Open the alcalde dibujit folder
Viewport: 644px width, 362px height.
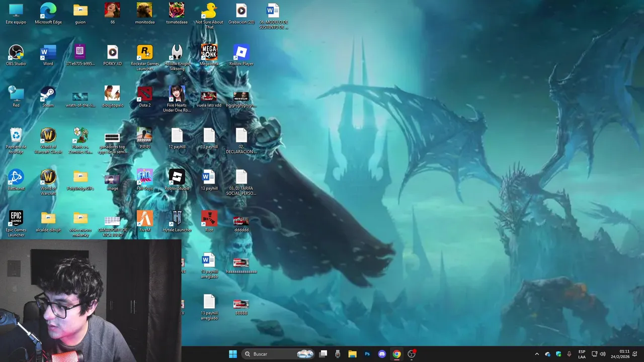48,222
